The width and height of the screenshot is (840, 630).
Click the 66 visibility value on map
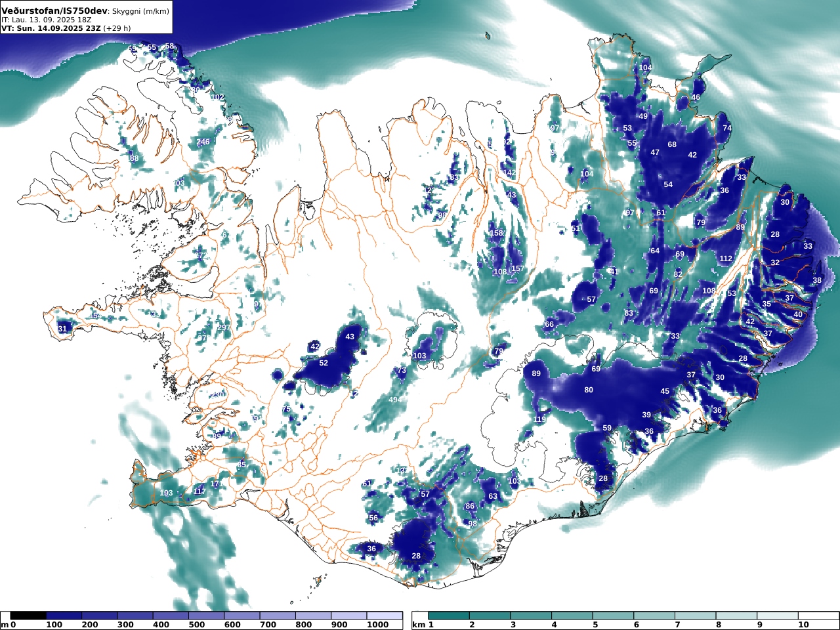pyautogui.click(x=549, y=324)
